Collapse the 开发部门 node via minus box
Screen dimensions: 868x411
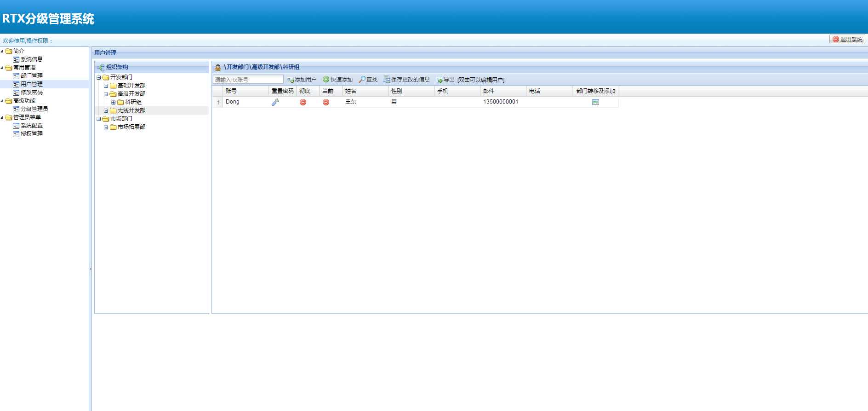coord(98,77)
